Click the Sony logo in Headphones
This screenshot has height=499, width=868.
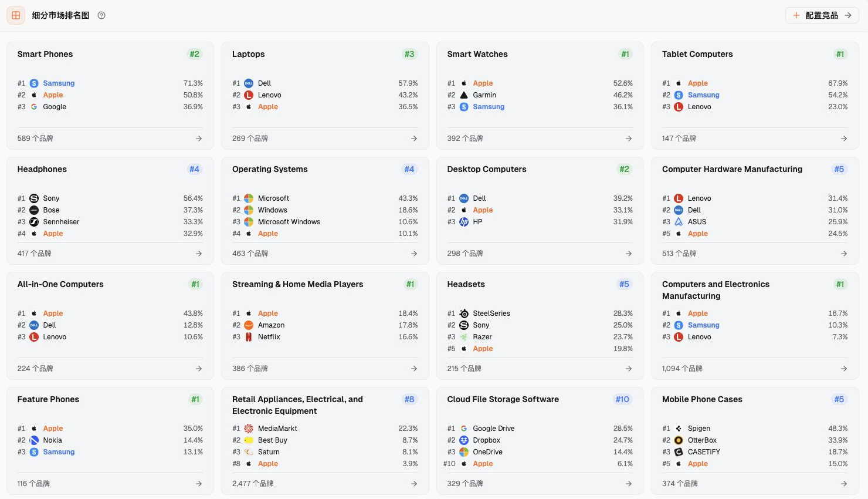34,198
